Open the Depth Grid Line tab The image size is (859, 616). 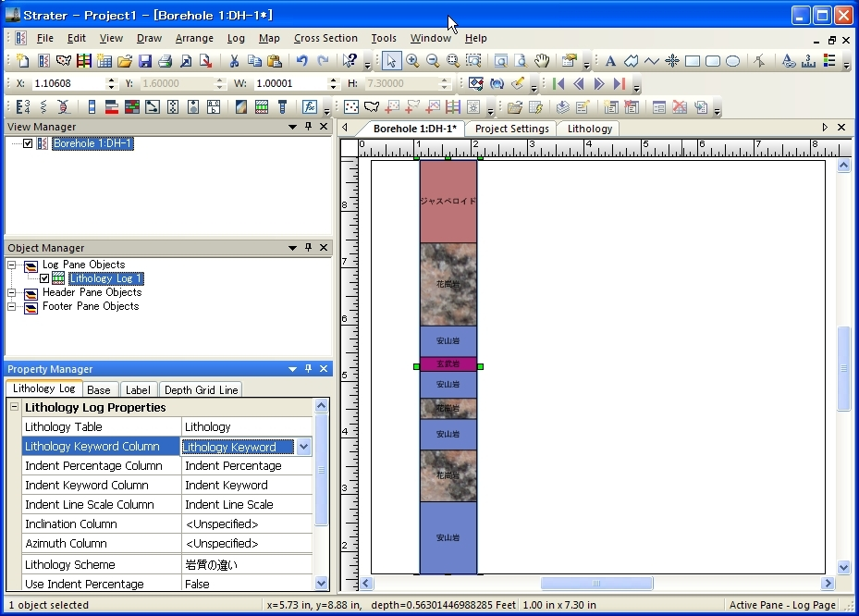(x=201, y=390)
